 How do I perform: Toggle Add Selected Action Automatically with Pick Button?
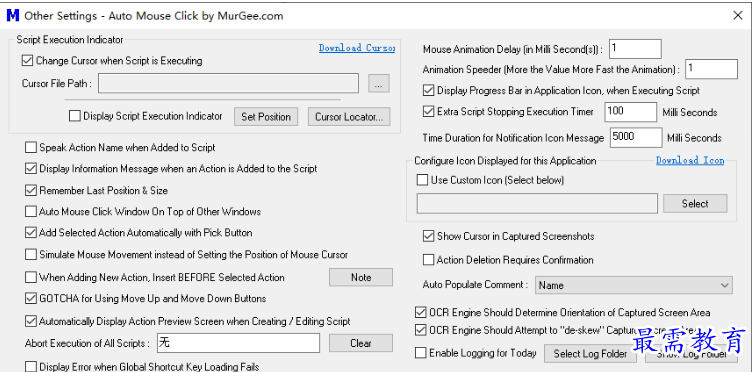point(31,233)
